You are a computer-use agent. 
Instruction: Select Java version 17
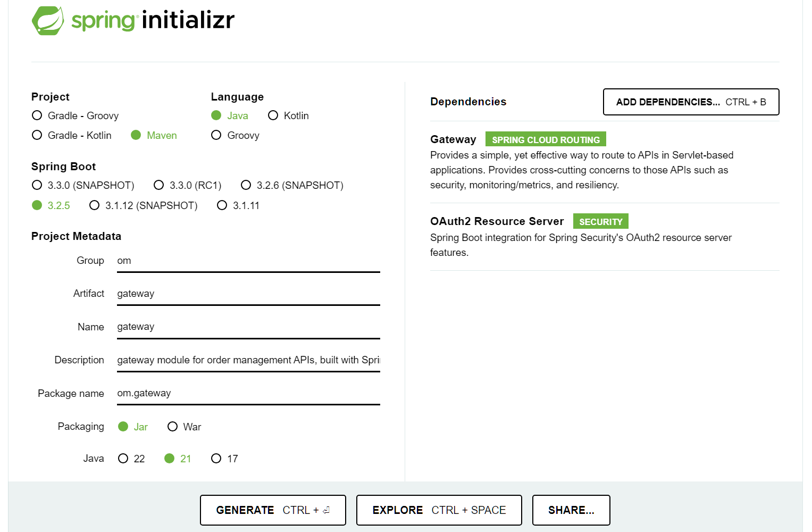coord(224,459)
